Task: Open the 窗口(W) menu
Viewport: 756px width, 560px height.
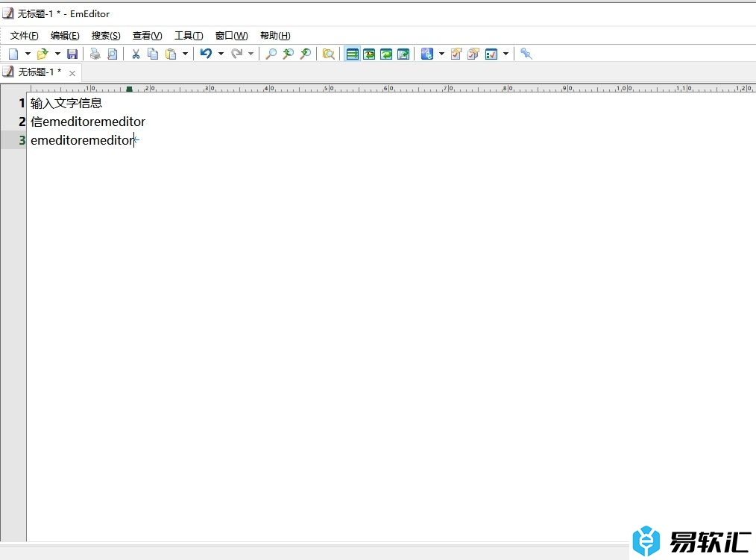Action: click(231, 36)
